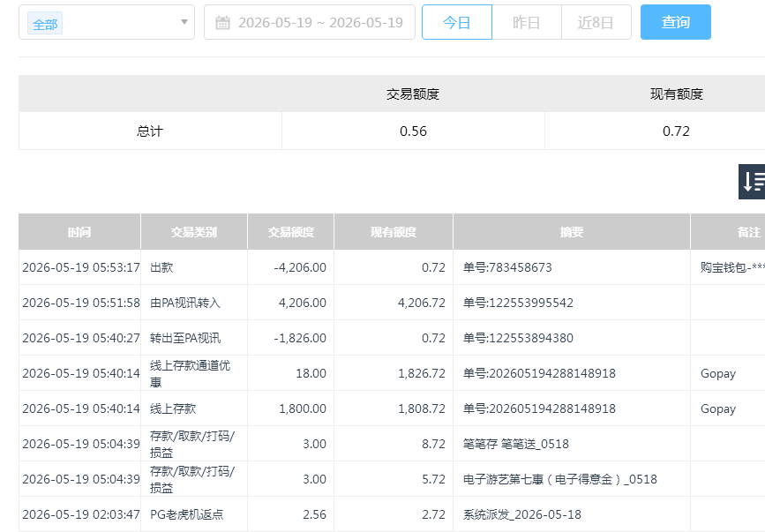Image resolution: width=765 pixels, height=532 pixels.
Task: Click the 出款 transaction type cell
Action: click(x=194, y=267)
